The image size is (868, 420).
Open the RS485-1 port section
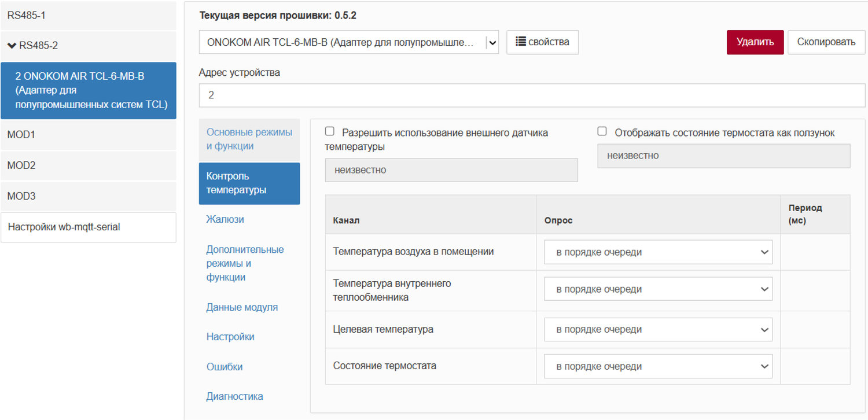point(88,16)
